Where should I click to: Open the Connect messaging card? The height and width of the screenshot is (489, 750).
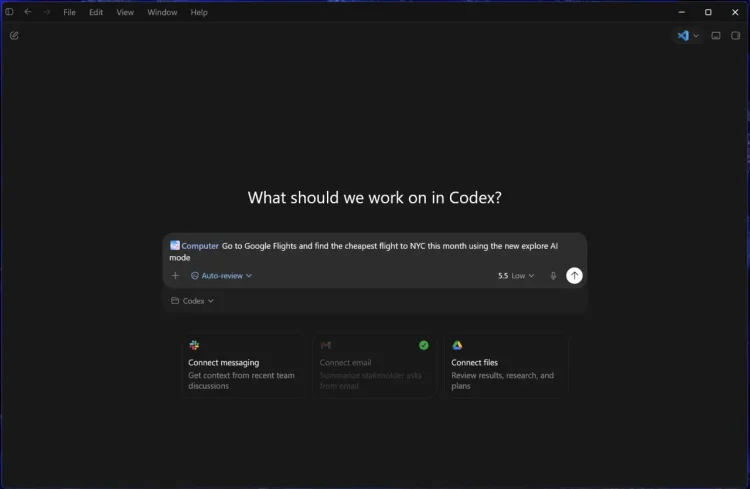coord(243,365)
